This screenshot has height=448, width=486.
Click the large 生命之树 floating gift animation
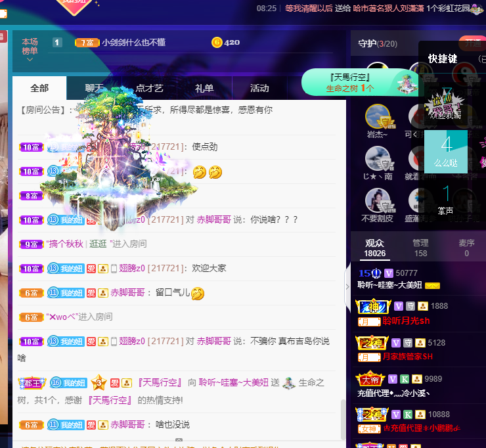(118, 158)
